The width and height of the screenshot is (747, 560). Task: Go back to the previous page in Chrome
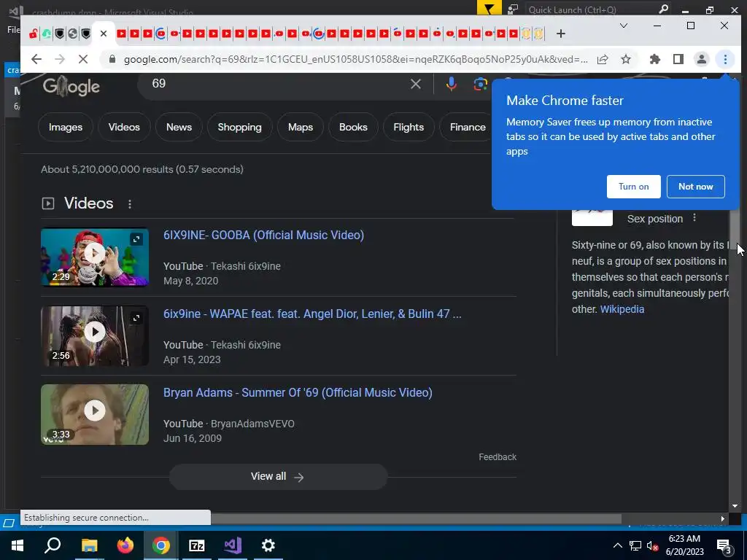[x=36, y=59]
